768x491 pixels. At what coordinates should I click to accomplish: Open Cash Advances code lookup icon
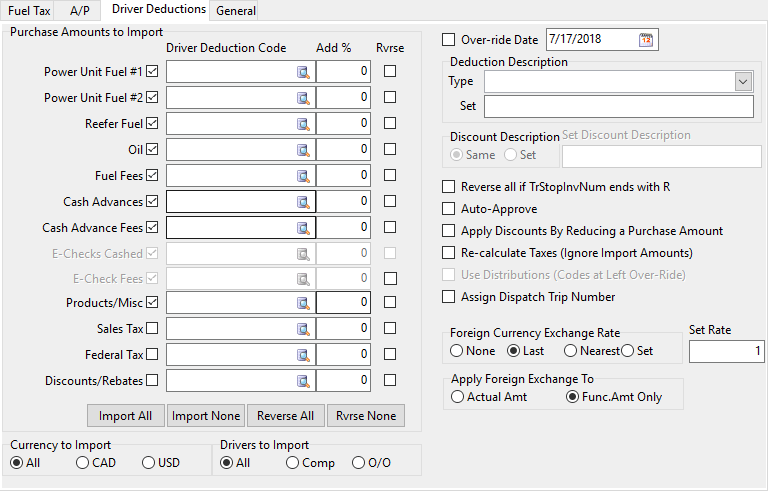click(x=303, y=202)
